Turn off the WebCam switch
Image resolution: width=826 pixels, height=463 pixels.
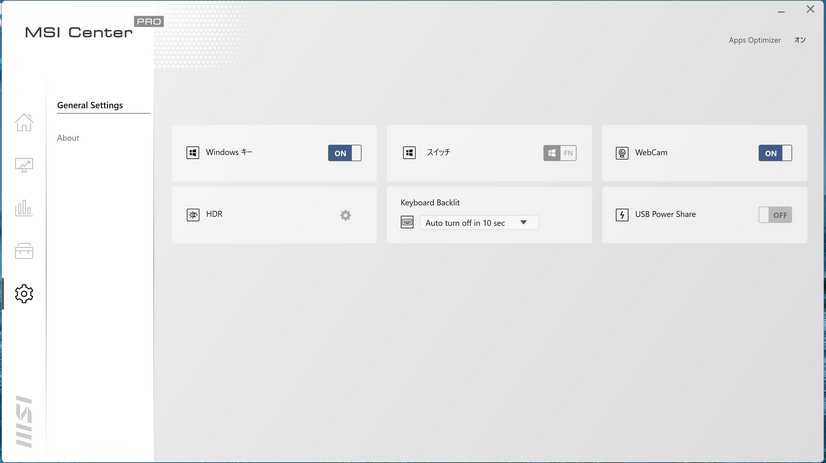pyautogui.click(x=775, y=153)
